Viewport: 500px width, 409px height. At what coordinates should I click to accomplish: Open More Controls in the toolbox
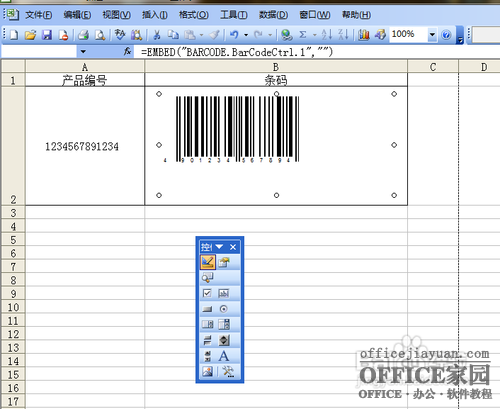(228, 371)
